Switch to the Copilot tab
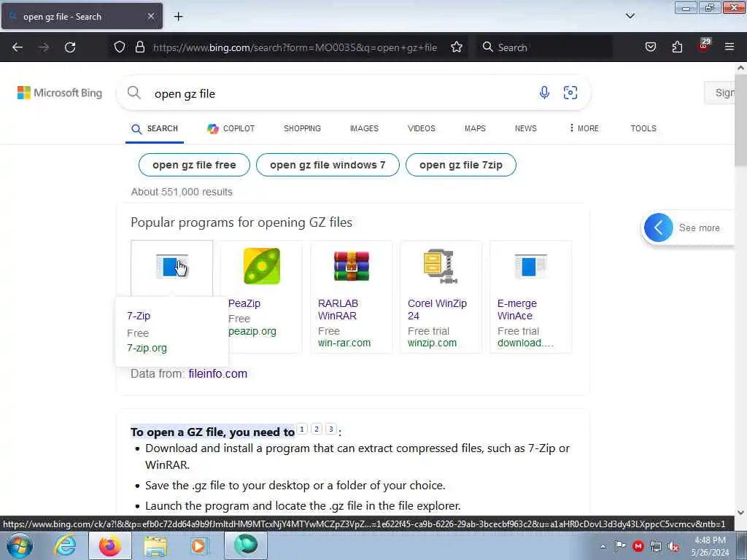 tap(231, 128)
